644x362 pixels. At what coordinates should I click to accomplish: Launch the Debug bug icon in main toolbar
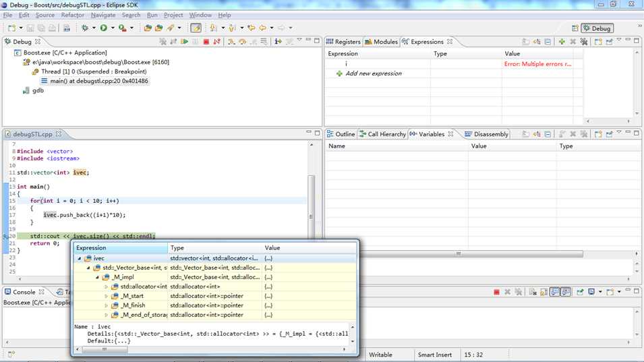tap(85, 28)
